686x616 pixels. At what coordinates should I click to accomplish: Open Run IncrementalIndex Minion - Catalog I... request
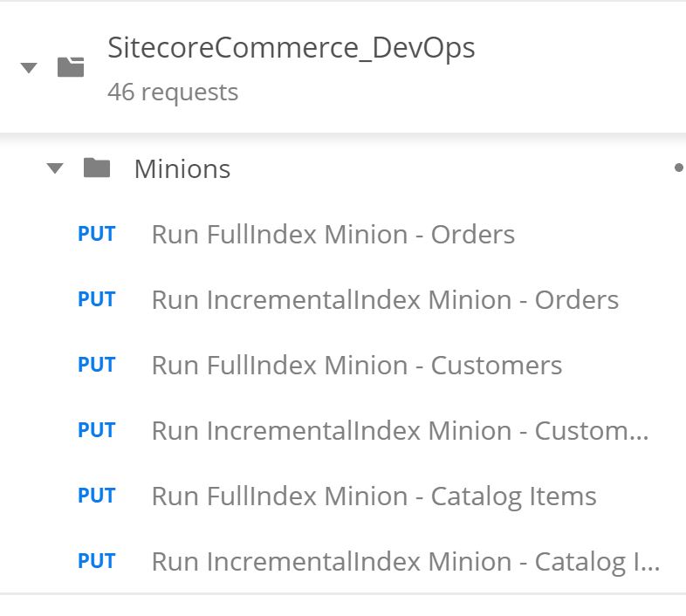[406, 562]
